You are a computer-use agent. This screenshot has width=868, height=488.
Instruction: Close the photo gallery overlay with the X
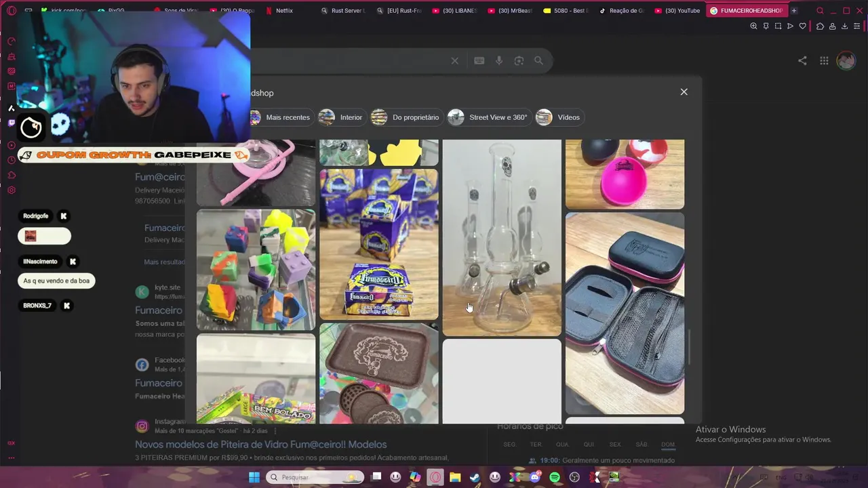684,92
